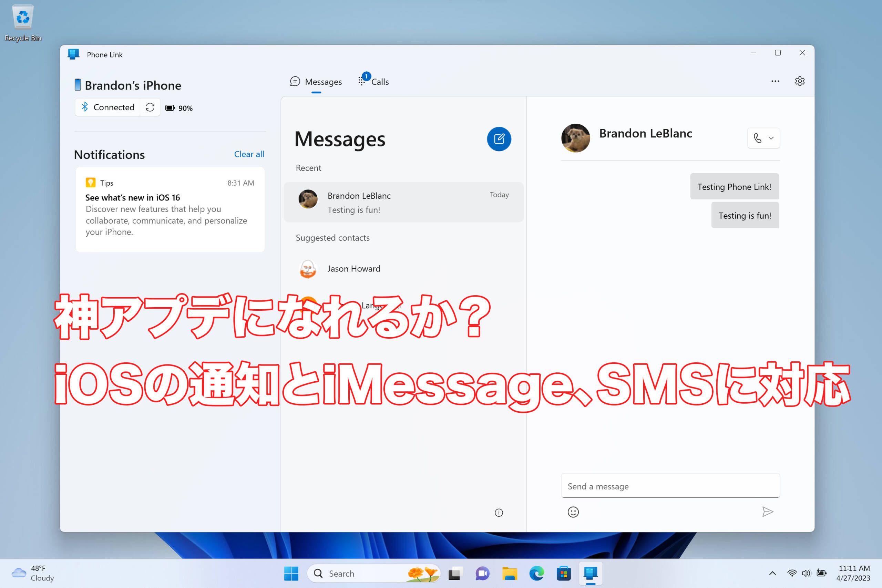
Task: Click the yellow Tips app icon
Action: [x=90, y=183]
